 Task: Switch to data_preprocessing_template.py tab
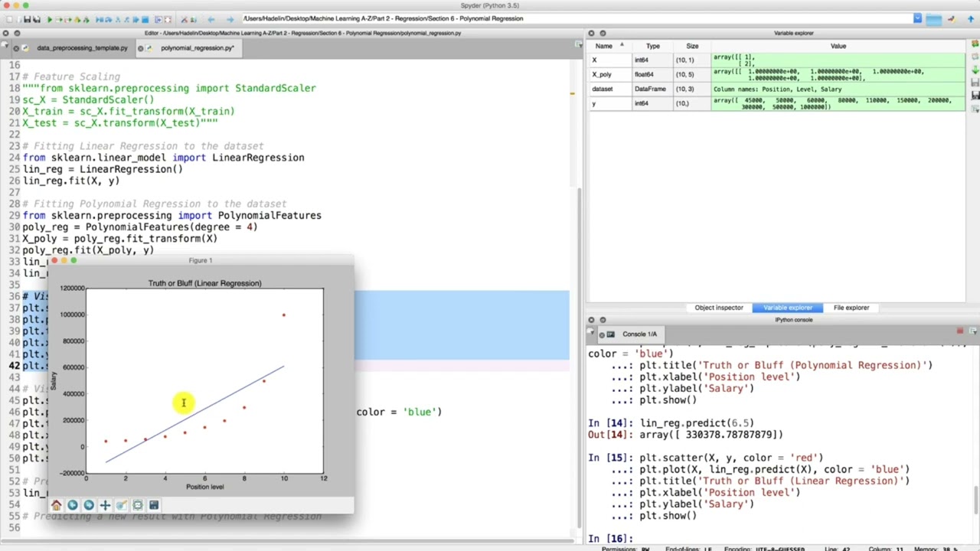[x=81, y=48]
